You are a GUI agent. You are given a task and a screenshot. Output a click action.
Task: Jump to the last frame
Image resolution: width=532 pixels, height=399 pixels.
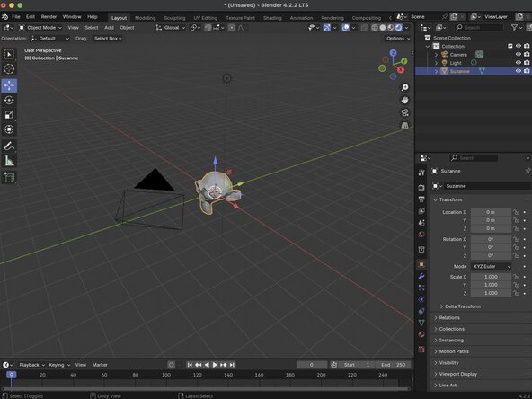[x=232, y=365]
